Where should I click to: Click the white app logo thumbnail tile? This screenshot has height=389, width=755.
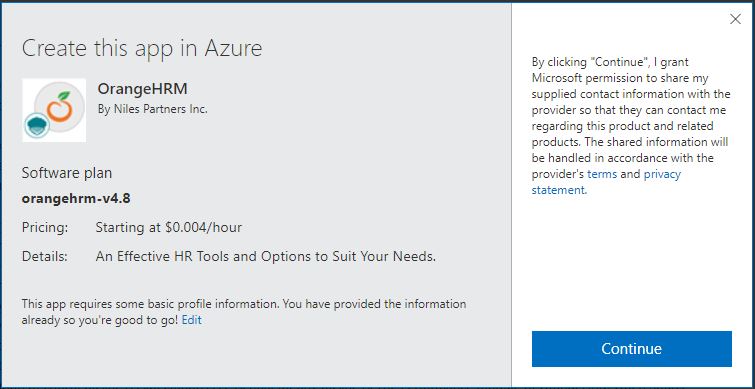tap(54, 110)
